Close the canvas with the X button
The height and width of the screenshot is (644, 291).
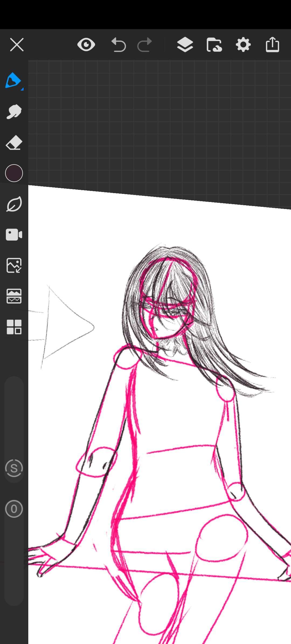click(x=17, y=44)
